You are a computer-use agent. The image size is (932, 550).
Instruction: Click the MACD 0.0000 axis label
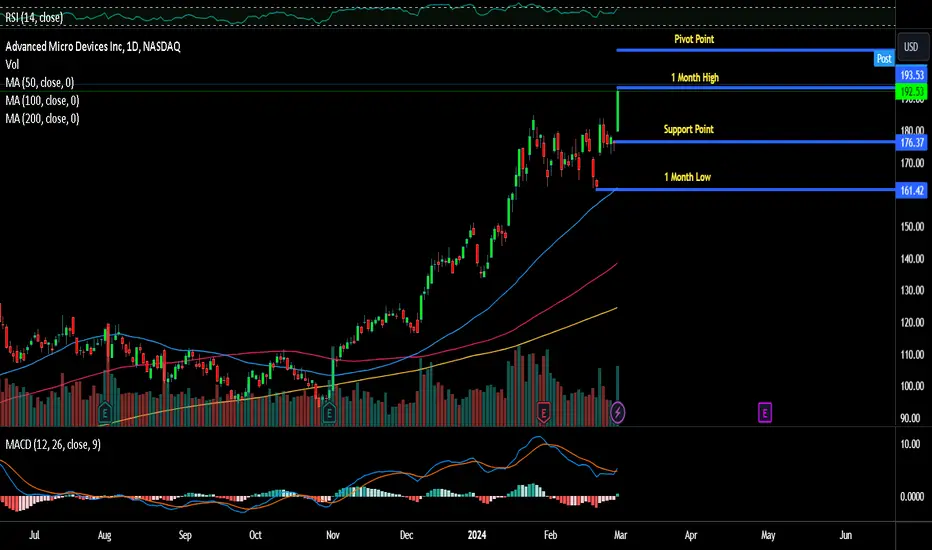pyautogui.click(x=912, y=496)
